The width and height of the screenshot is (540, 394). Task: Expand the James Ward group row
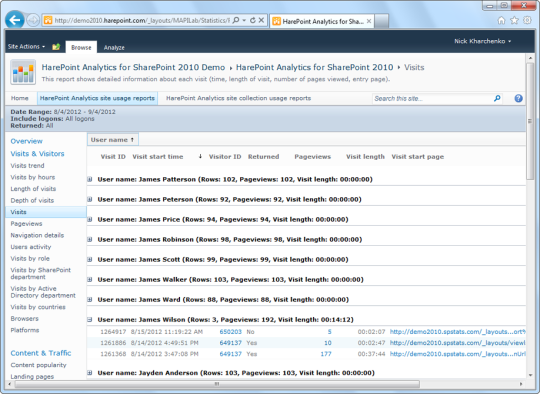(90, 300)
